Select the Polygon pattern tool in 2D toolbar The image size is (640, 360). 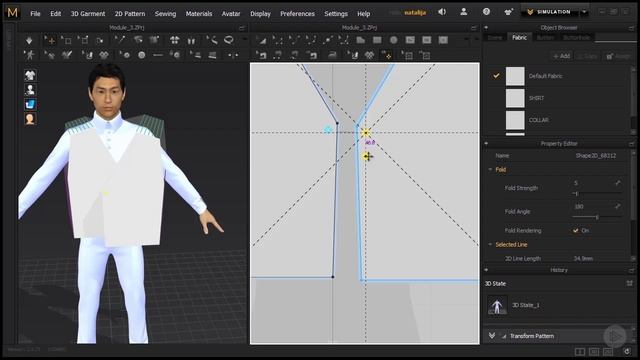point(361,40)
